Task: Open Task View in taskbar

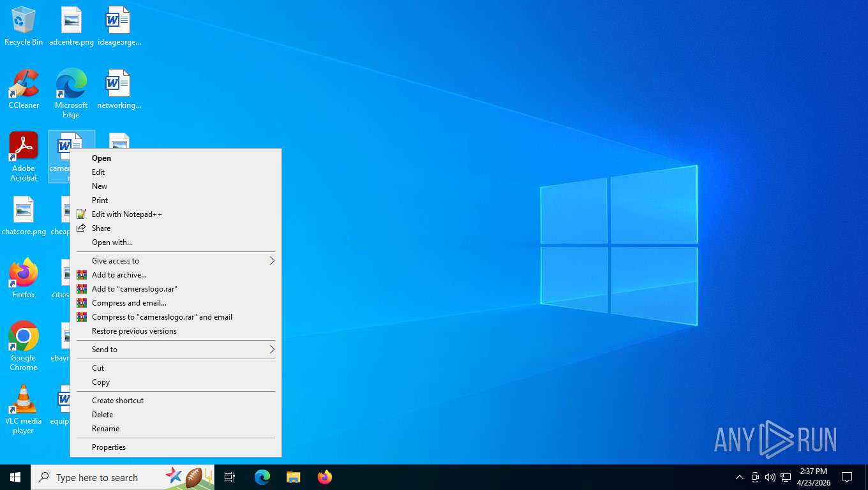Action: [230, 477]
